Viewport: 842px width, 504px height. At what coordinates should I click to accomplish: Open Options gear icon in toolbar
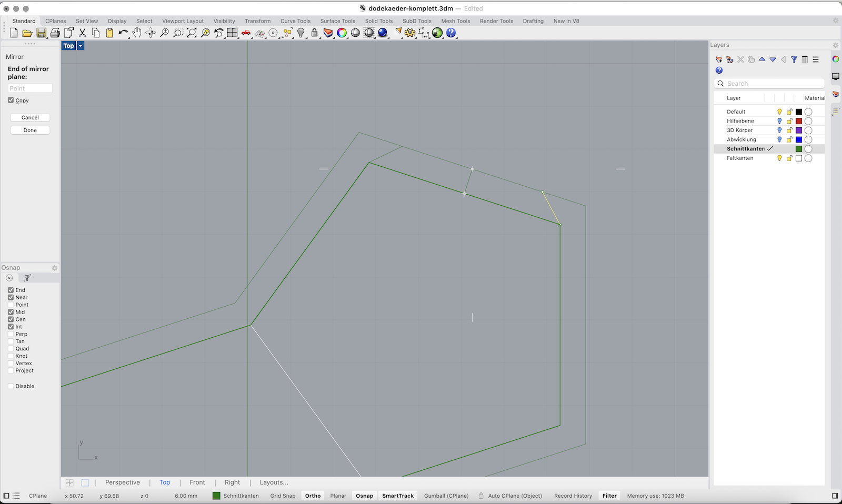coord(410,33)
